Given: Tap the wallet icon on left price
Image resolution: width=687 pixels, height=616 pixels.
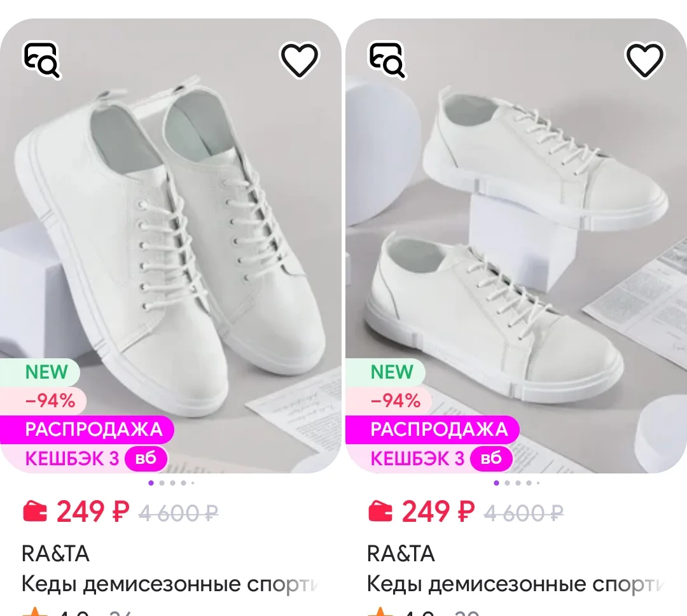Looking at the screenshot, I should [34, 511].
